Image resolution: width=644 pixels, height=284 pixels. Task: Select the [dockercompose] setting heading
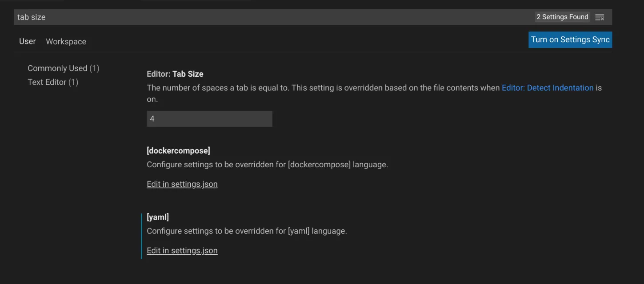point(178,151)
